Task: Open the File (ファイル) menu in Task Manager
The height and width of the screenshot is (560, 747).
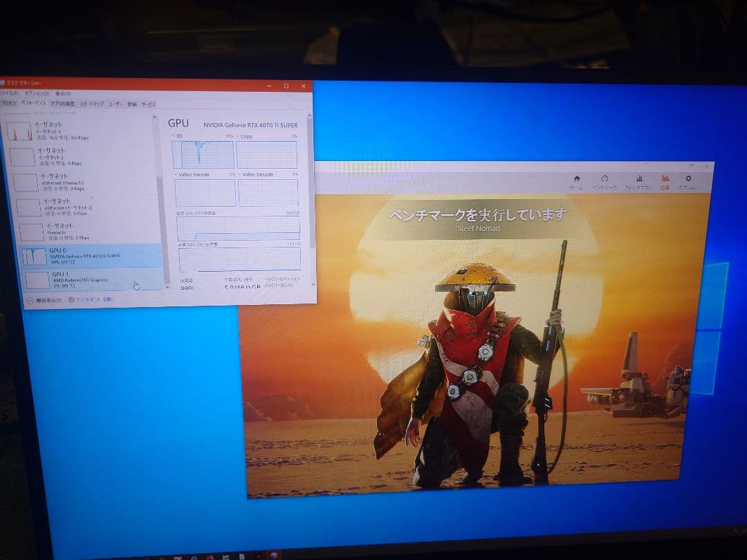Action: 10,93
